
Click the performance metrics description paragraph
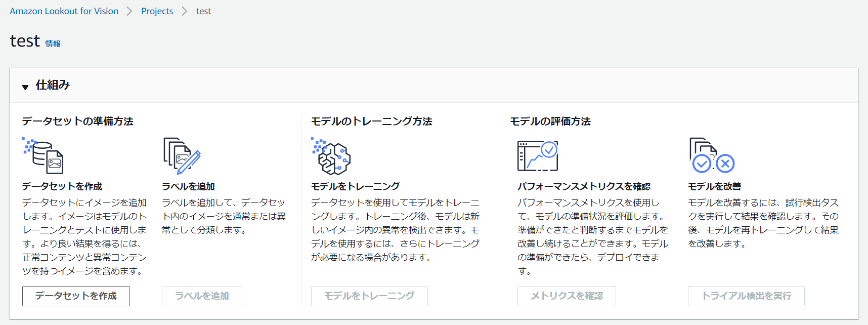tap(593, 237)
